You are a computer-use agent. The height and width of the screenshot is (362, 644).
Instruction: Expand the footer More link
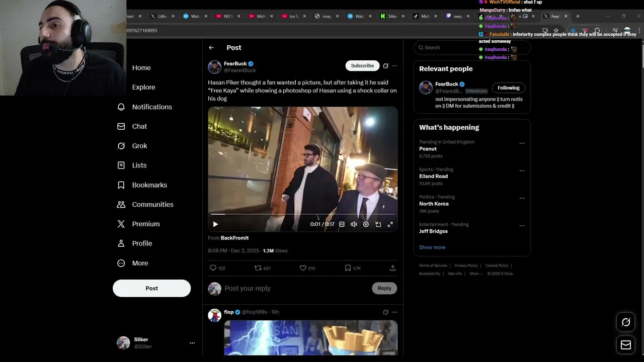[475, 274]
